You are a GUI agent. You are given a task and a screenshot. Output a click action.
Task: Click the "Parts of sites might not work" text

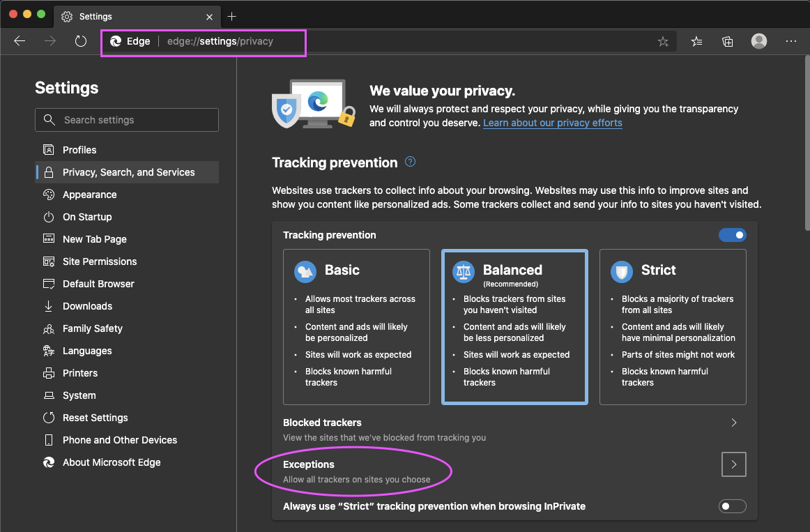(x=678, y=355)
